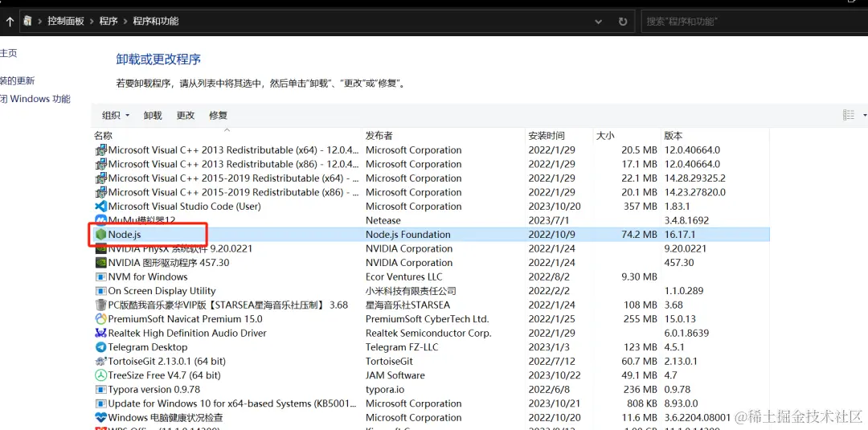
Task: Click the Up navigation arrow in address bar
Action: (x=10, y=22)
